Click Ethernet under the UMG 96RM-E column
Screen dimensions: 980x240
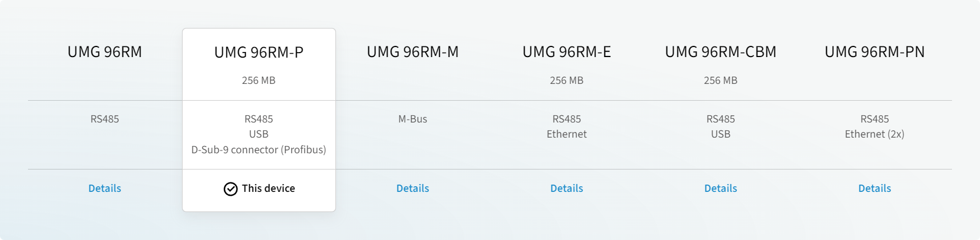[567, 134]
